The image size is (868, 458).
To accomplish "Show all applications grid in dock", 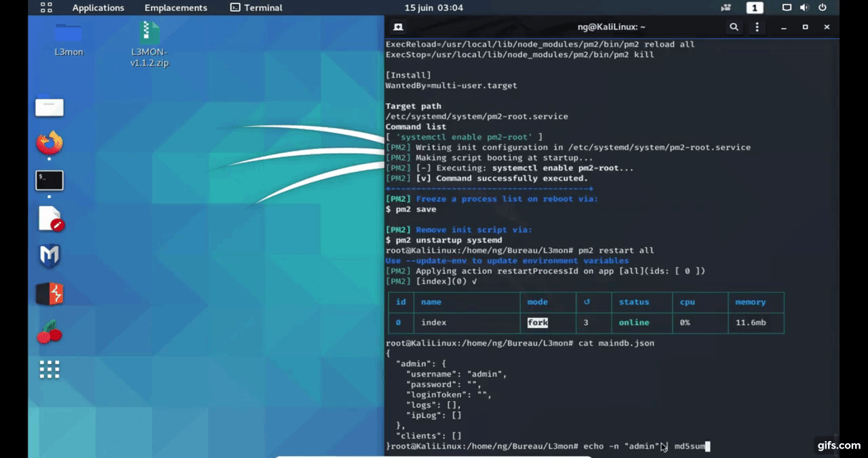I will tap(50, 370).
